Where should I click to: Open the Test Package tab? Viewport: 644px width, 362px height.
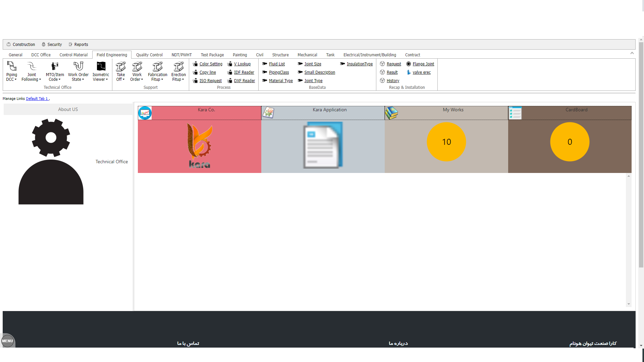point(212,55)
